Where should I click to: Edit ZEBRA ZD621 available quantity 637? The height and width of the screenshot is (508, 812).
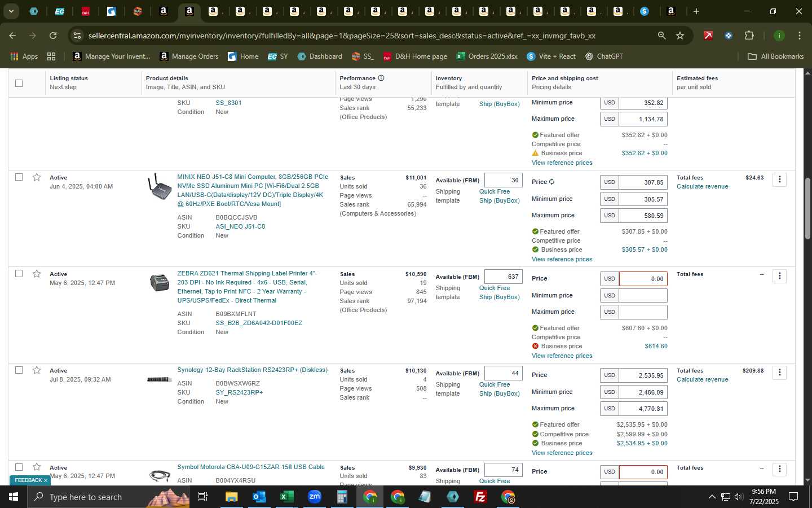pyautogui.click(x=503, y=277)
